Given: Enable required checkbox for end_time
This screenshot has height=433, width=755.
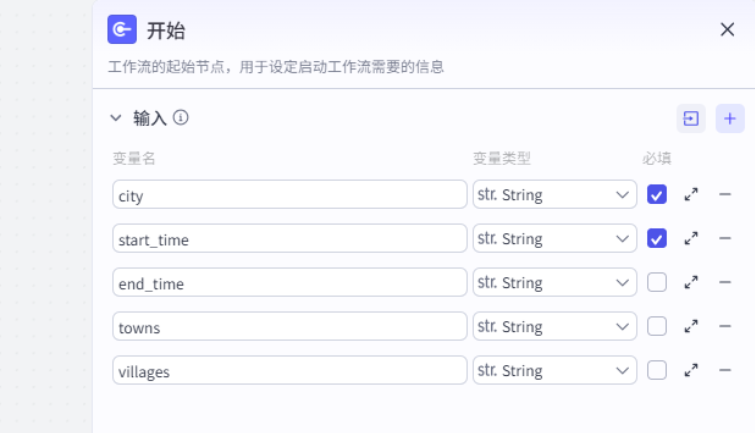Looking at the screenshot, I should [657, 283].
